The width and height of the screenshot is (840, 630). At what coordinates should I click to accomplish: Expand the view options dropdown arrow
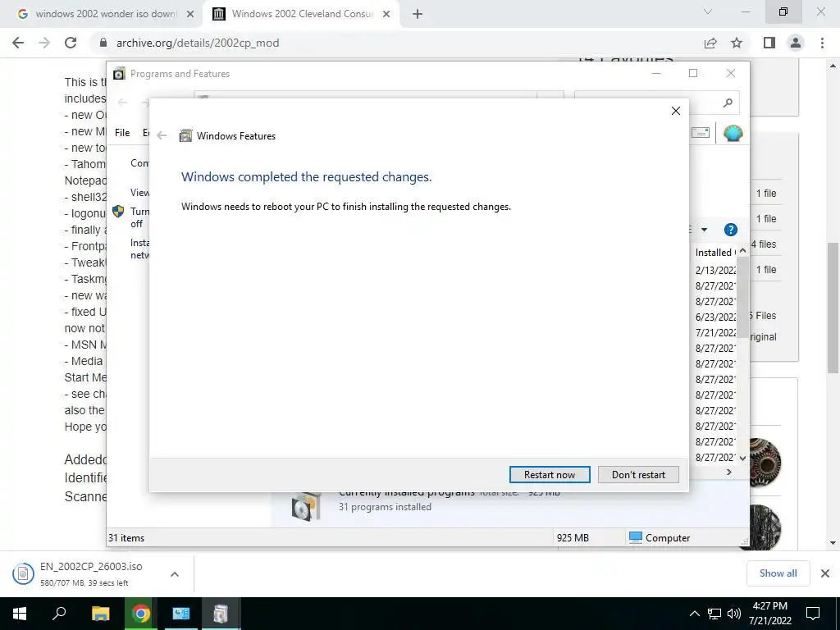[x=704, y=230]
